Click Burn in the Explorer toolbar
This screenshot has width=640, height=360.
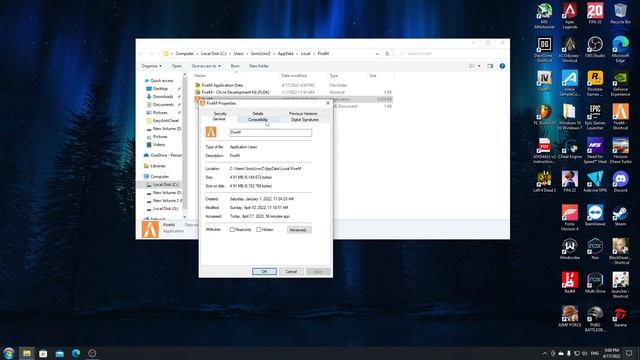[x=235, y=66]
